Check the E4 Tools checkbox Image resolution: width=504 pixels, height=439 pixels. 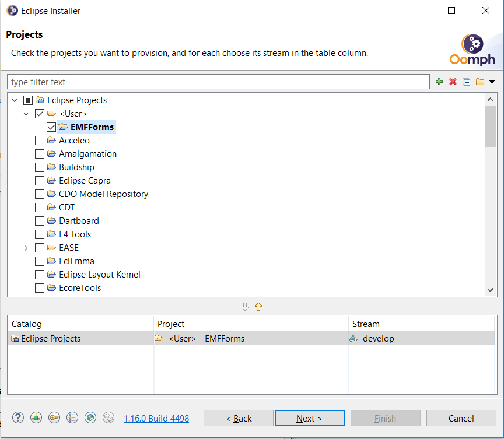40,234
